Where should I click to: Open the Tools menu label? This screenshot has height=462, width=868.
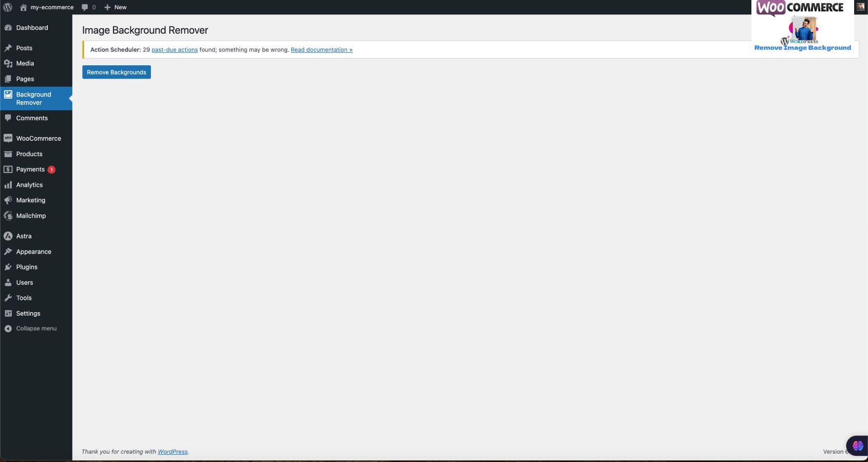click(x=24, y=298)
